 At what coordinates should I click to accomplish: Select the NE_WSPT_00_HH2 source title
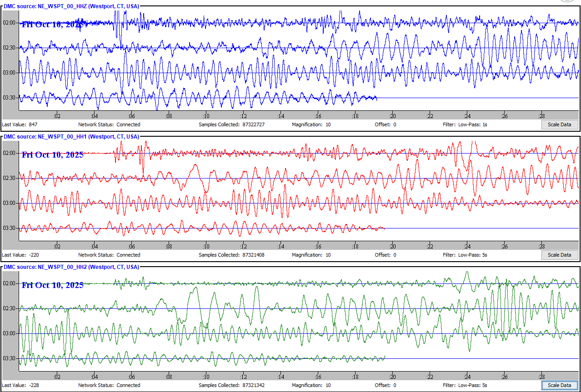pyautogui.click(x=71, y=267)
